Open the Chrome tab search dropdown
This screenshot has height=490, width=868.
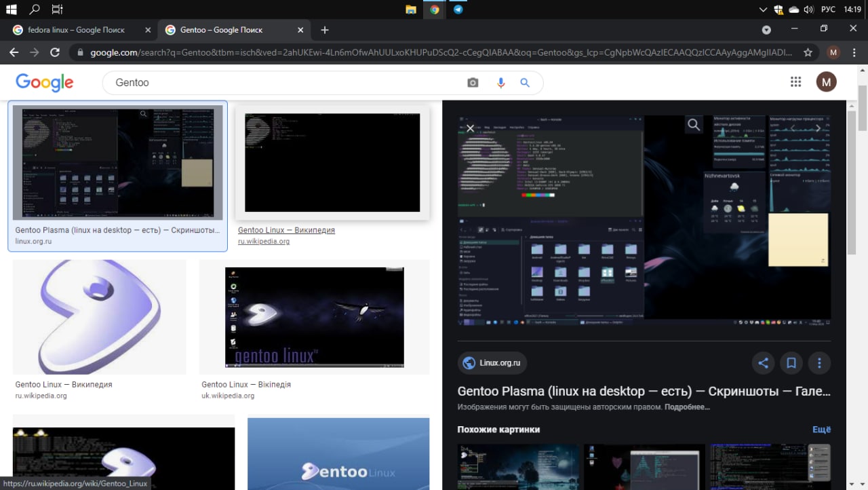(766, 30)
